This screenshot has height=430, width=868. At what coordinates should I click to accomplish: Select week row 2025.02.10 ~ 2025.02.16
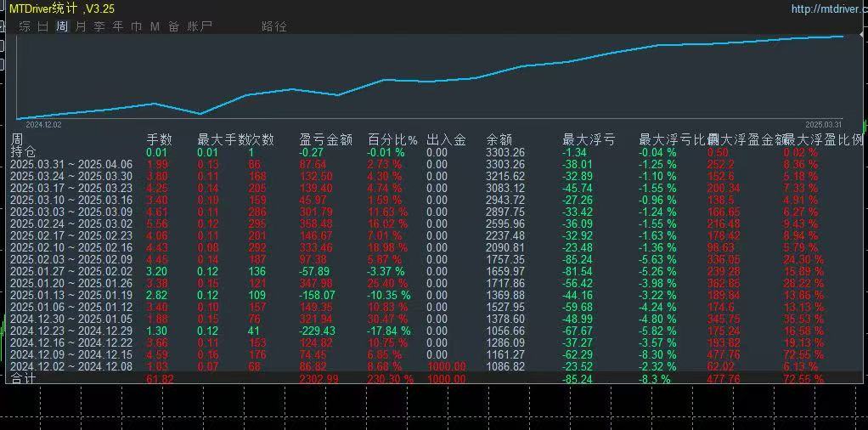[72, 247]
